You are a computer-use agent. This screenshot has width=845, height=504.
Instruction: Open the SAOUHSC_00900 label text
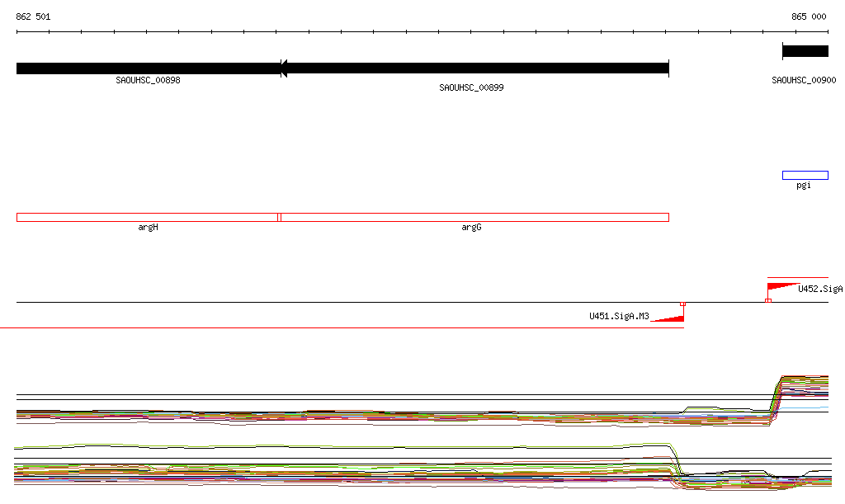pos(804,80)
